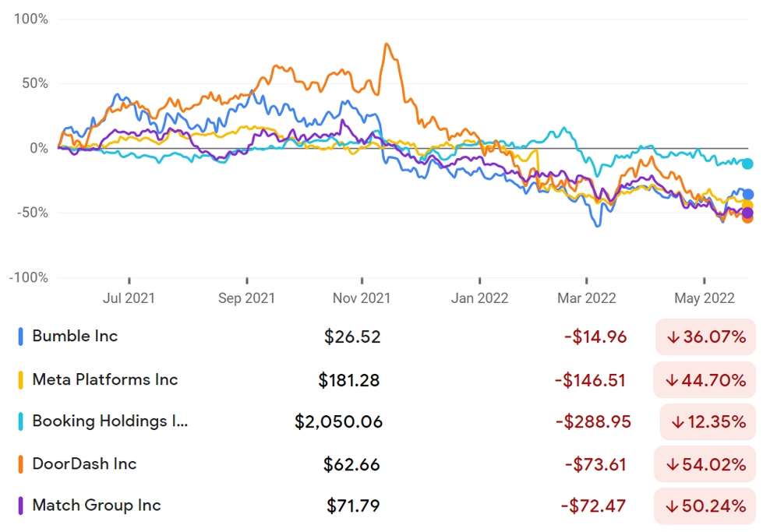Screen dimensions: 770x532
Task: Open the Meta Platforms Inc stock
Action: (x=105, y=380)
